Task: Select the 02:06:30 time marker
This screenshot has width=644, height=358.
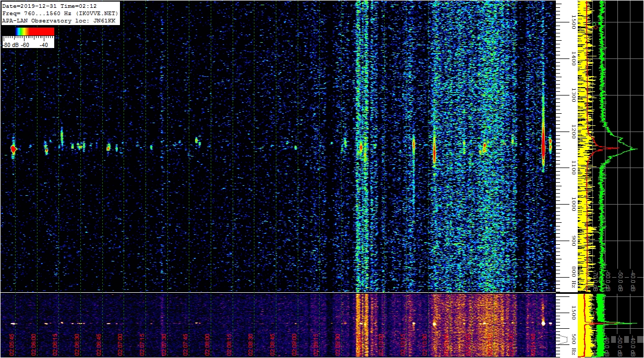Action: pos(77,344)
